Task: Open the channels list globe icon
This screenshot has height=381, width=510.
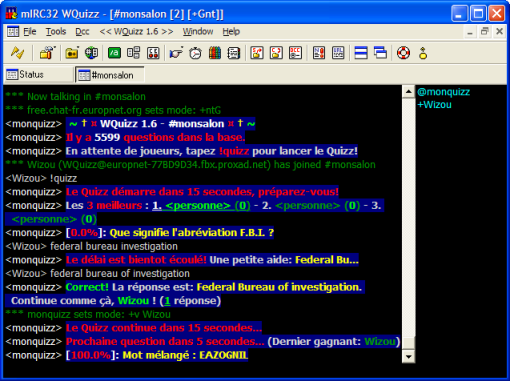Action: (91, 53)
